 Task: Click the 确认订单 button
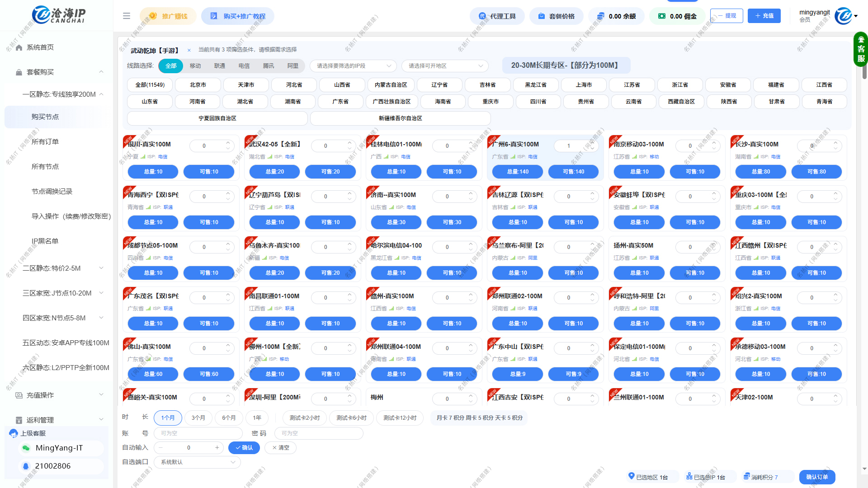tap(817, 477)
